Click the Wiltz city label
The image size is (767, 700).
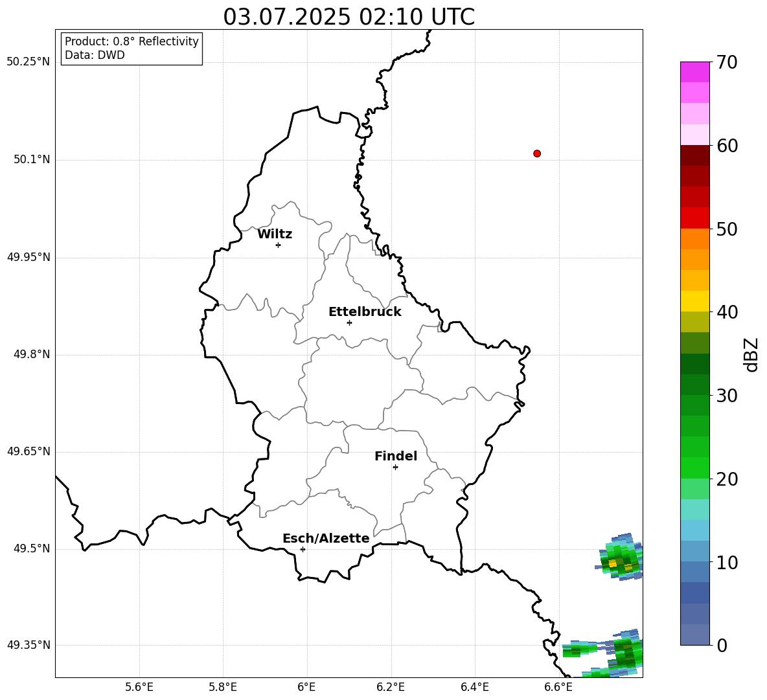coord(275,234)
